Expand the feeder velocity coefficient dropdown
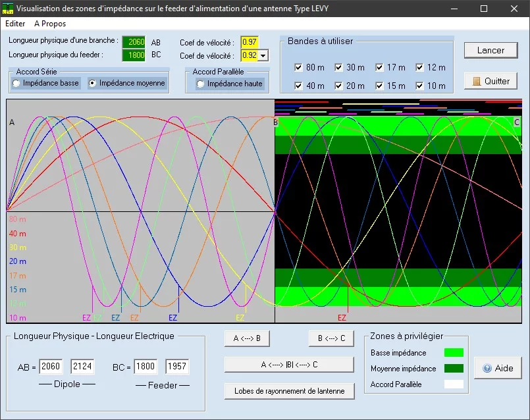Image resolution: width=530 pixels, height=420 pixels. coord(263,56)
